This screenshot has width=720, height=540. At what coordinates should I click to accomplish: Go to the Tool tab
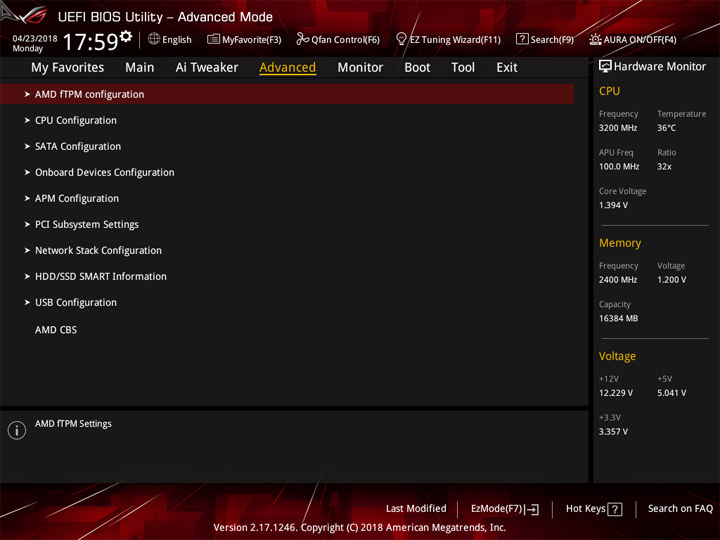coord(463,68)
